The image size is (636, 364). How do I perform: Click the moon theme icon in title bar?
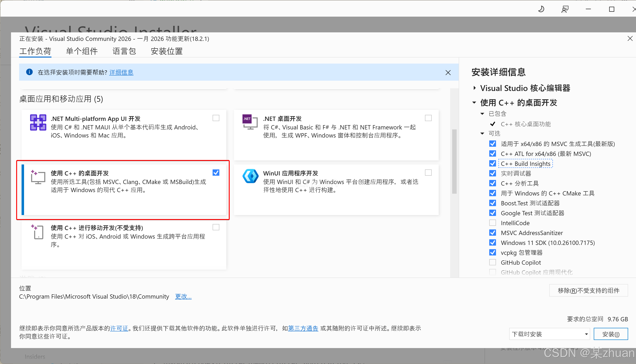coord(541,9)
